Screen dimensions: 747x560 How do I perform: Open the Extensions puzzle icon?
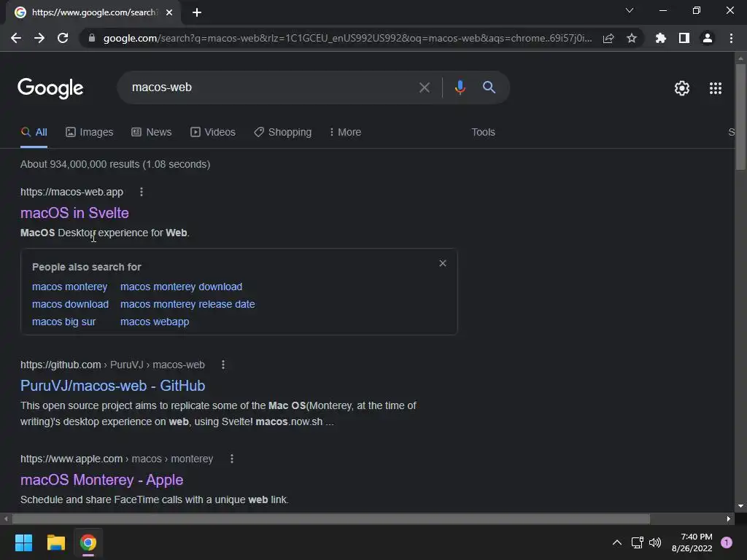[661, 38]
